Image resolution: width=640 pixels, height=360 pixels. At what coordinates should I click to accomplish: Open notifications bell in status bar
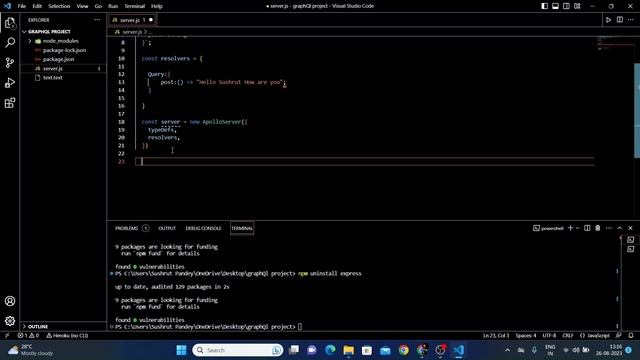click(631, 336)
